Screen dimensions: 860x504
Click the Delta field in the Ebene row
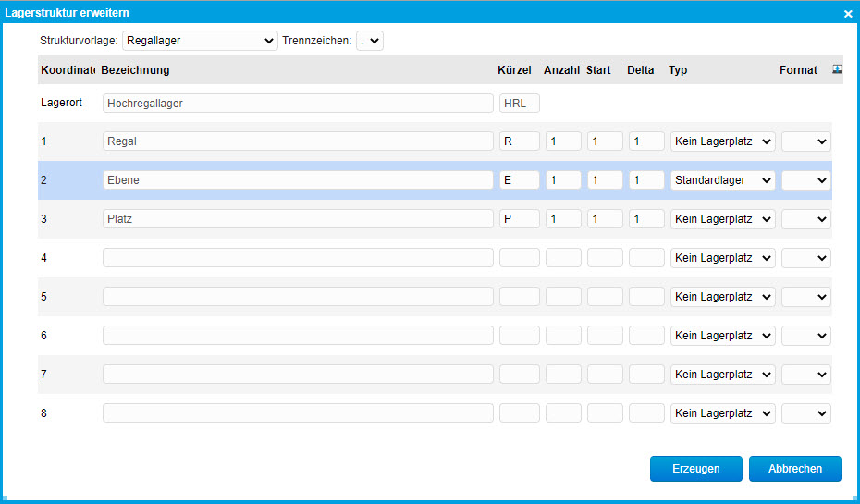[x=646, y=180]
